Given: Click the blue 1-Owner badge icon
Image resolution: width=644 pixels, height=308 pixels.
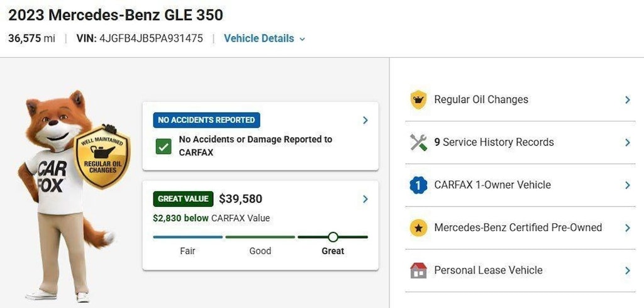Looking at the screenshot, I should point(418,185).
